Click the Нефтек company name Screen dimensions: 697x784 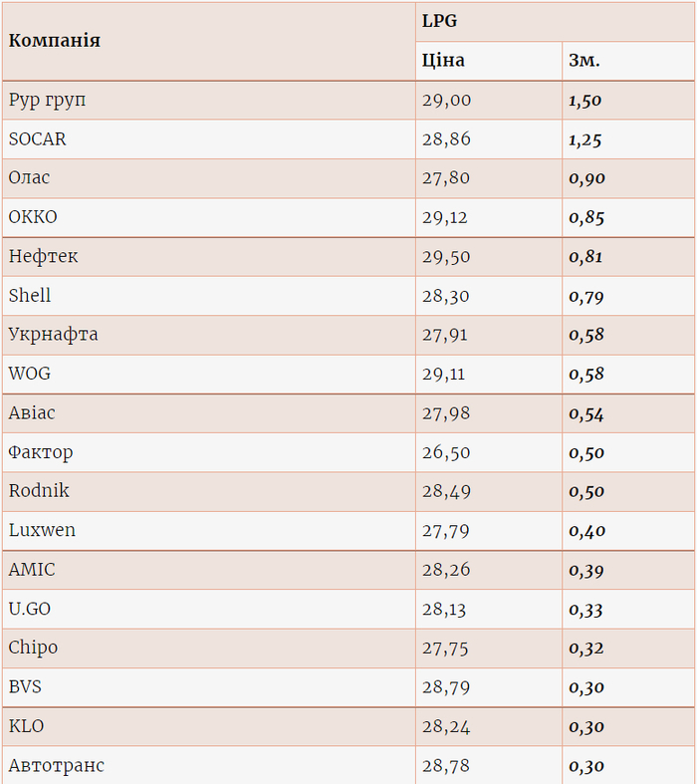44,256
